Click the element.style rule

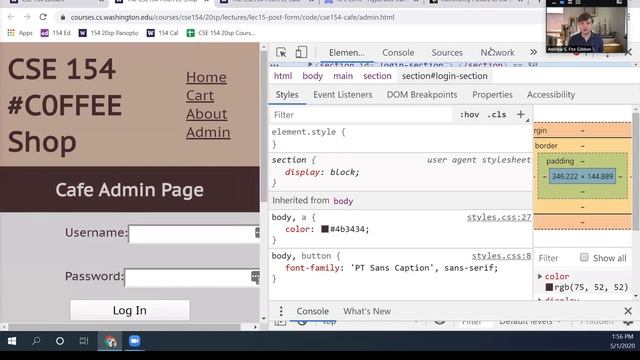[308, 132]
